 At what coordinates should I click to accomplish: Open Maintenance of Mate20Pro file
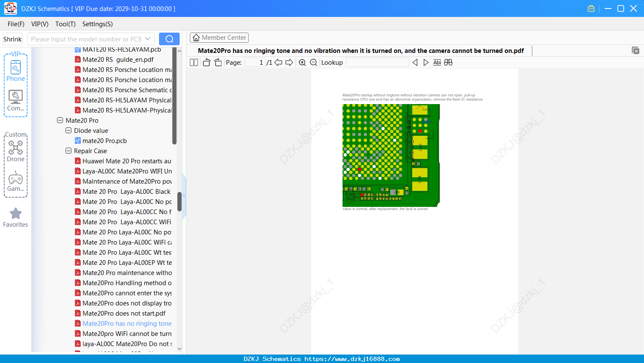pos(127,181)
